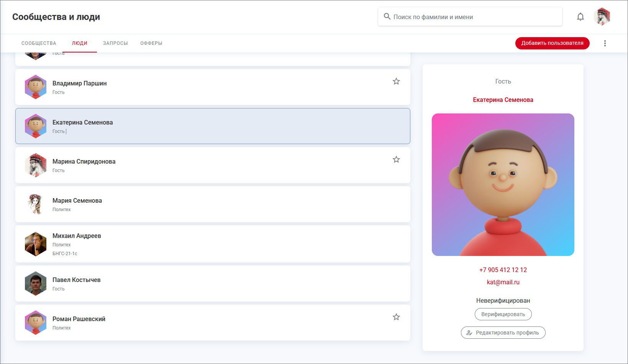628x364 pixels.
Task: Click the notification bell icon
Action: click(x=580, y=17)
